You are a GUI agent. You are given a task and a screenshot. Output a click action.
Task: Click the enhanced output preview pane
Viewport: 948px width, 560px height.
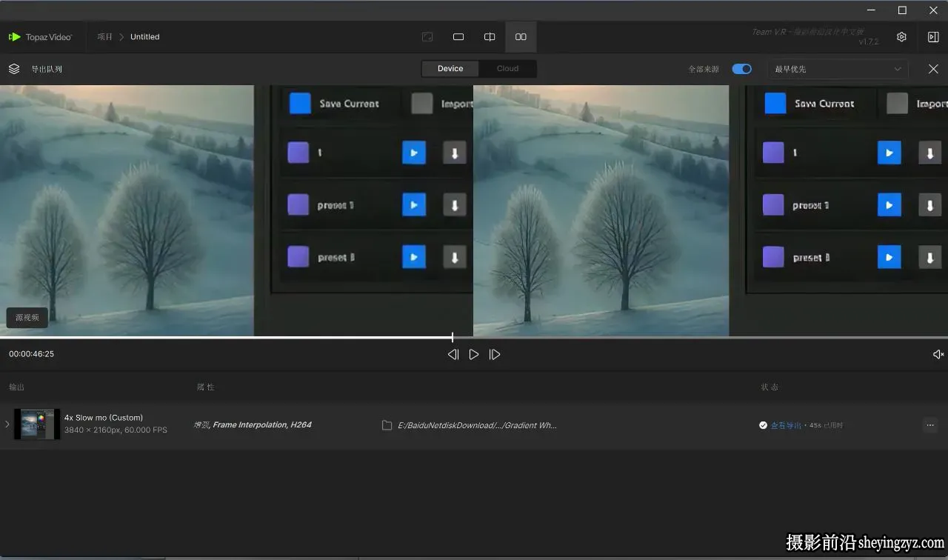click(710, 210)
